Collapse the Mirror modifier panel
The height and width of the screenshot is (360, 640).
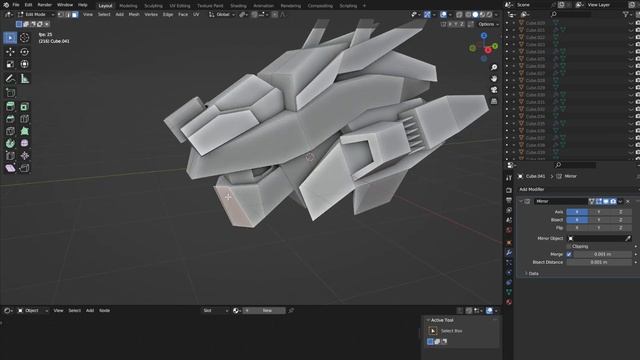coord(521,201)
